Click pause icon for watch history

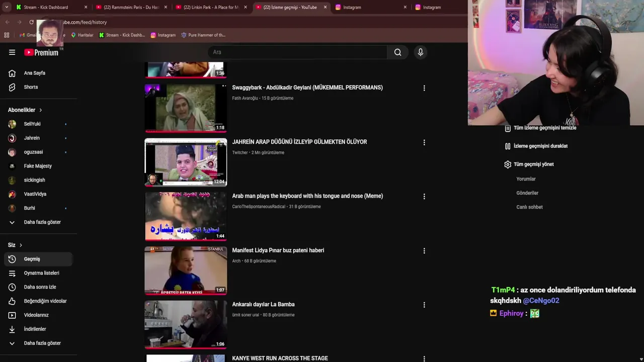pos(508,146)
